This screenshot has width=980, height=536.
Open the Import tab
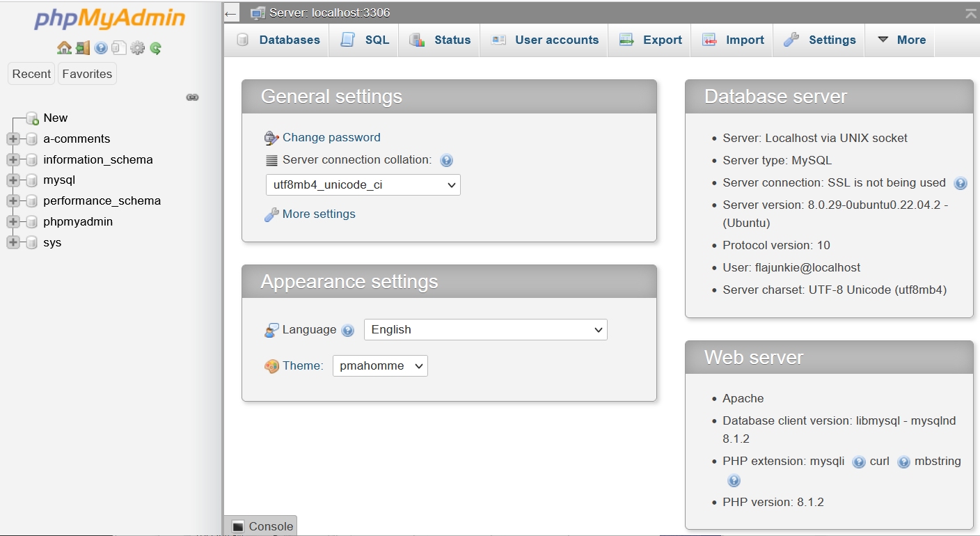732,40
